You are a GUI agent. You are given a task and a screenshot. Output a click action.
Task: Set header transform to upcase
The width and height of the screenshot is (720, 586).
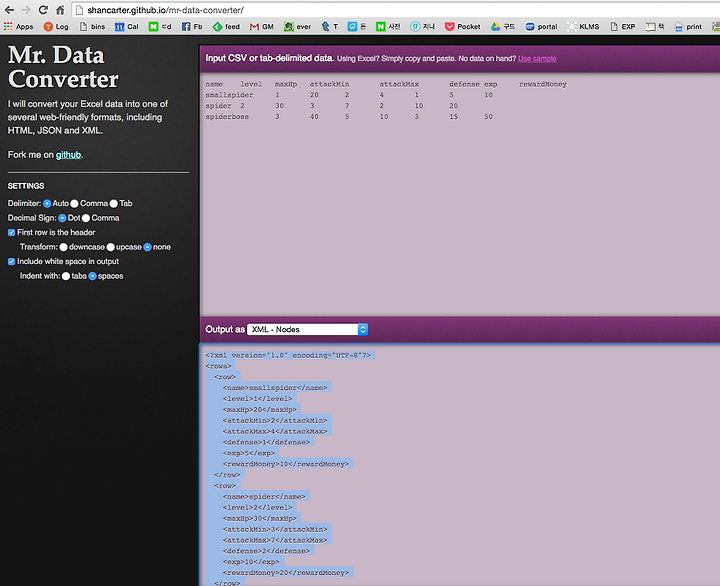click(111, 247)
